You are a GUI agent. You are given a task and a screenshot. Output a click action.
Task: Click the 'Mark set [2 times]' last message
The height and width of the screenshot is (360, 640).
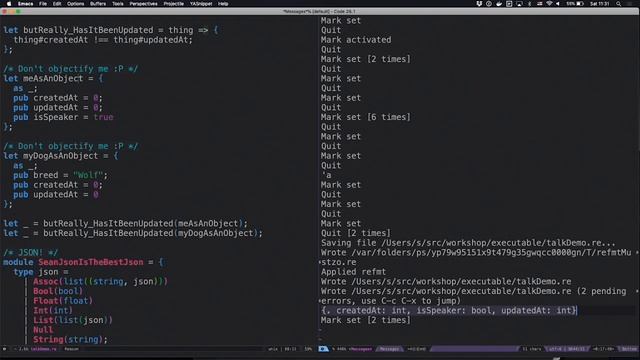click(x=366, y=320)
